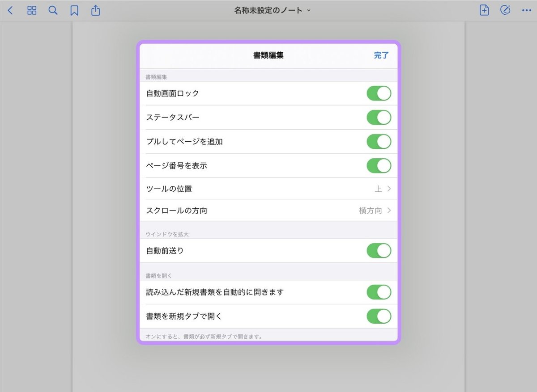Select the 名称未設定のノート title
The height and width of the screenshot is (392, 537).
click(268, 10)
